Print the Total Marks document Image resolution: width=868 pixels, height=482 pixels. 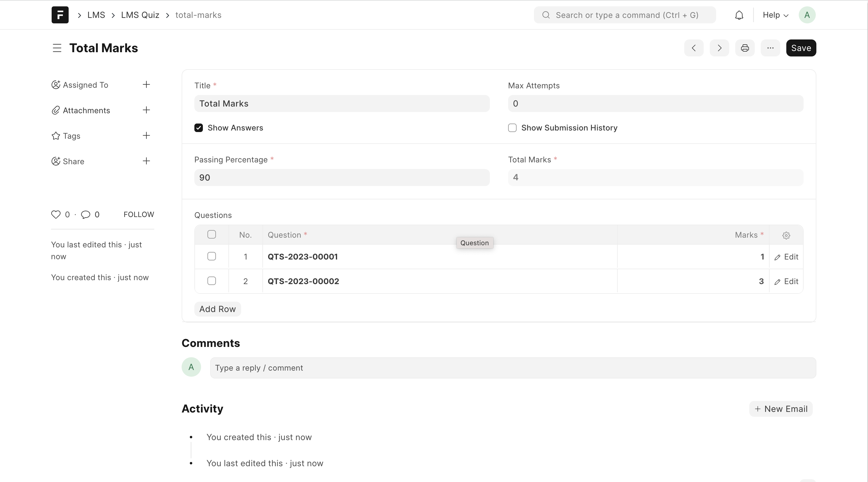point(745,48)
